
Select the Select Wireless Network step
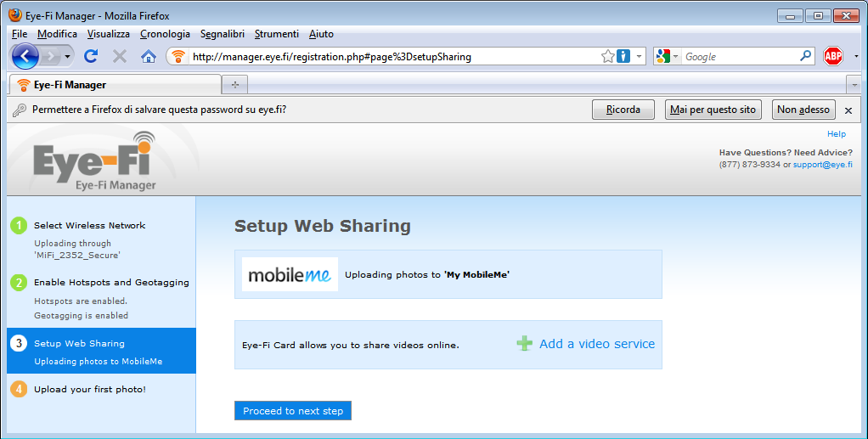tap(90, 225)
